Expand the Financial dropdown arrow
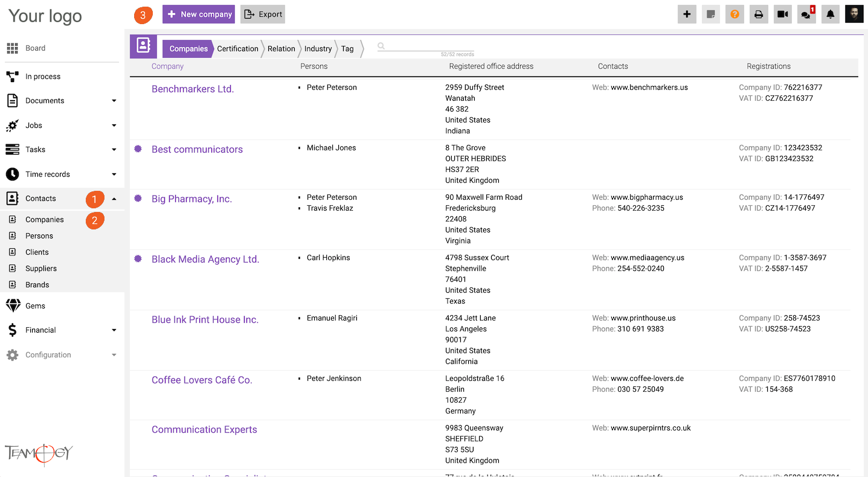The height and width of the screenshot is (477, 868). pyautogui.click(x=114, y=330)
